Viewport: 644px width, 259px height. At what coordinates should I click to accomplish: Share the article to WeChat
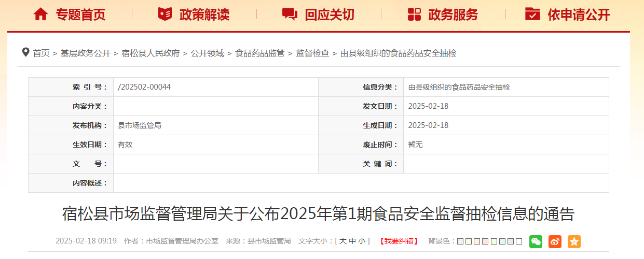coord(536,241)
